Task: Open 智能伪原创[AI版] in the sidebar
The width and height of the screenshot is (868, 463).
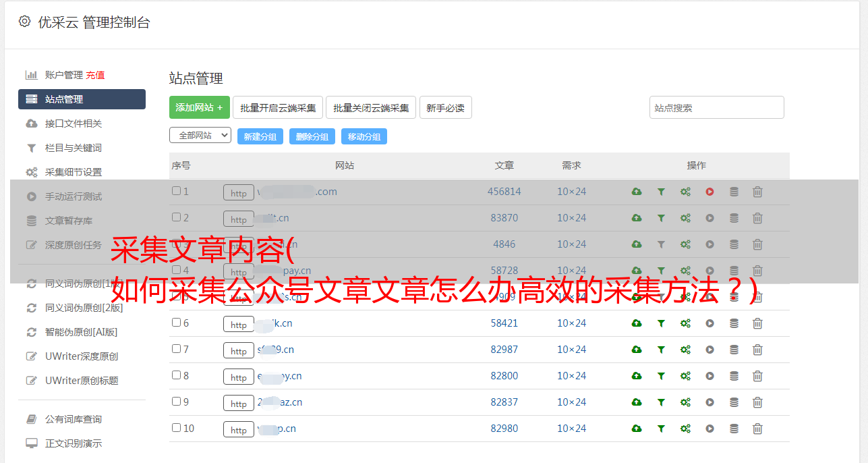Action: click(81, 332)
